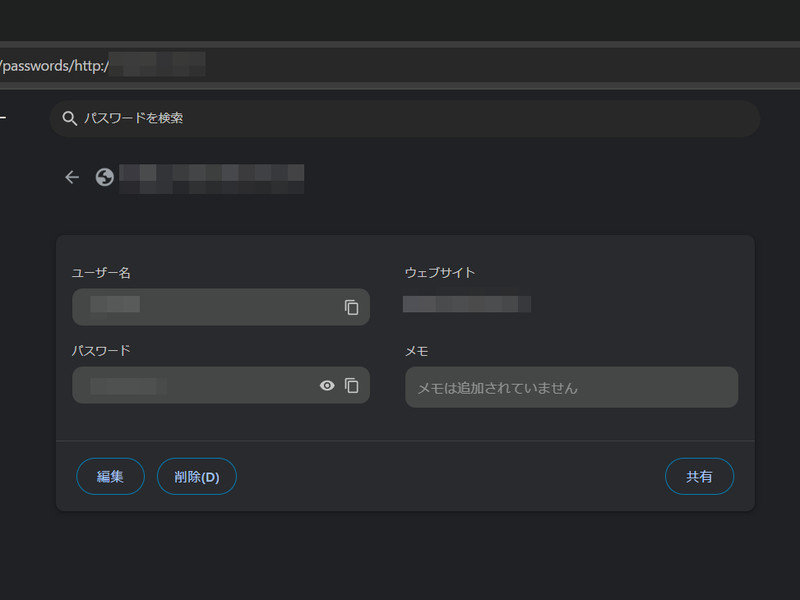This screenshot has height=600, width=800.
Task: Select the パスワード text field
Action: 190,385
